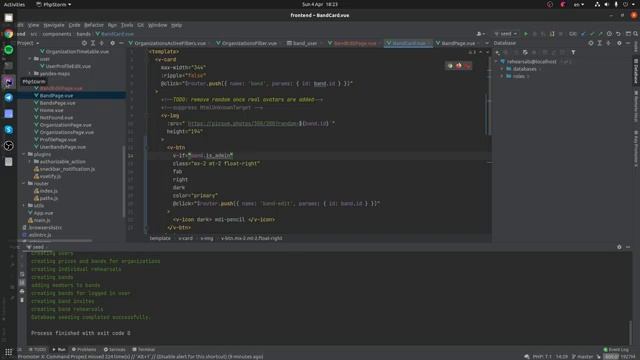Screen dimensions: 640x360
Task: Show Applications grid in Ubuntu dock
Action: point(9,352)
